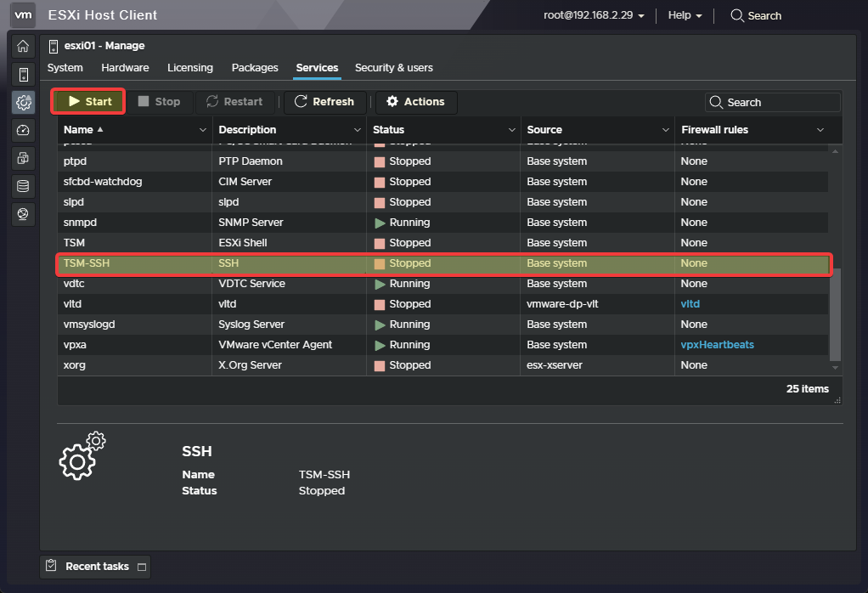Click the VMware vCenter Agent description

point(275,344)
